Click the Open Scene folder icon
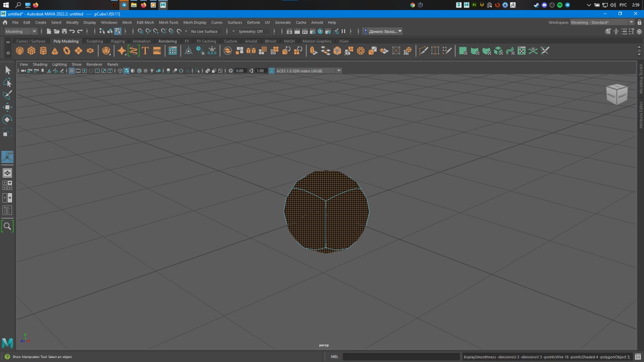 [57, 31]
